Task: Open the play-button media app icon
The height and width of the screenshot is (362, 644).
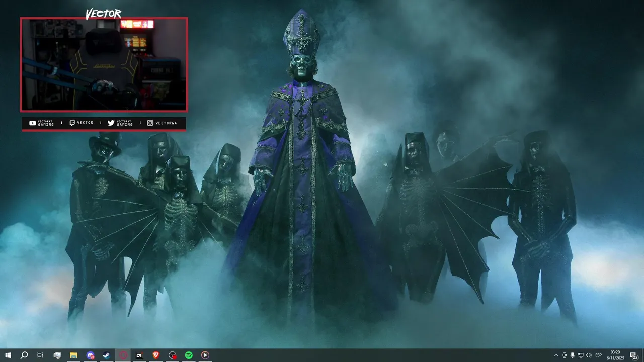Action: pyautogui.click(x=205, y=355)
